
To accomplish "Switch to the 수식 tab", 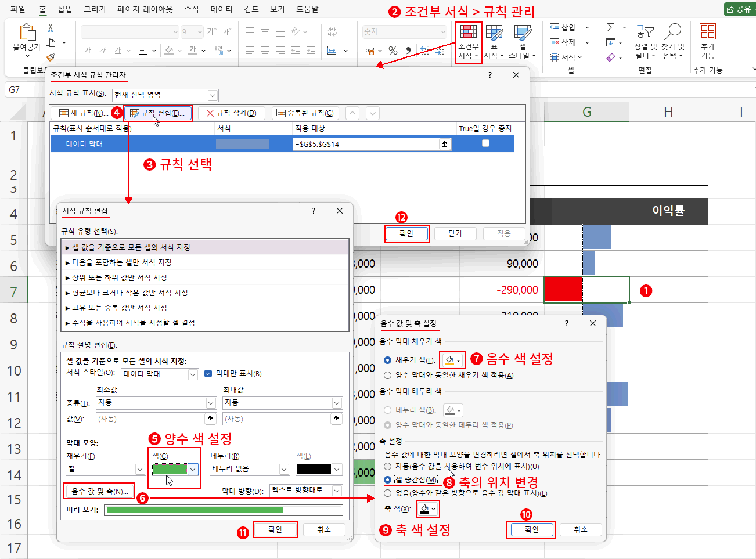I will pos(191,9).
